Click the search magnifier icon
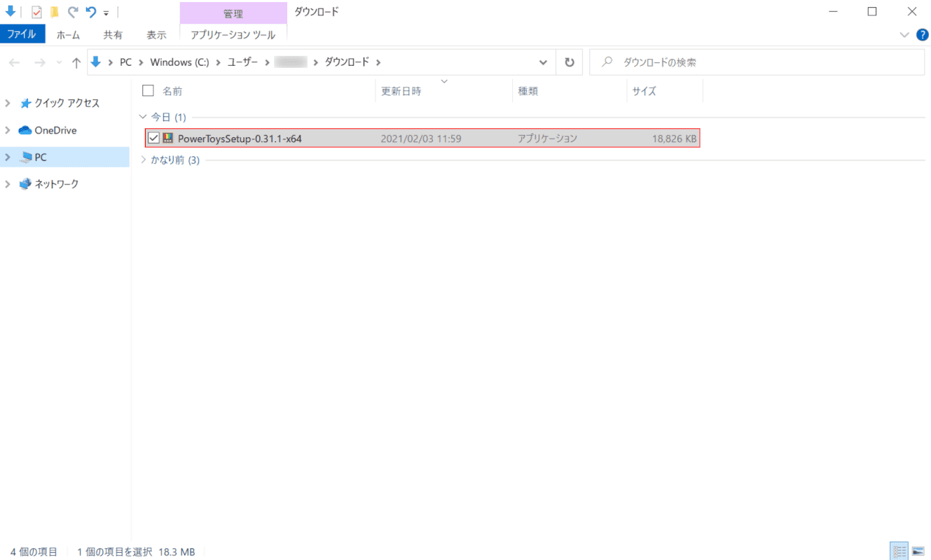The width and height of the screenshot is (931, 560). (607, 62)
